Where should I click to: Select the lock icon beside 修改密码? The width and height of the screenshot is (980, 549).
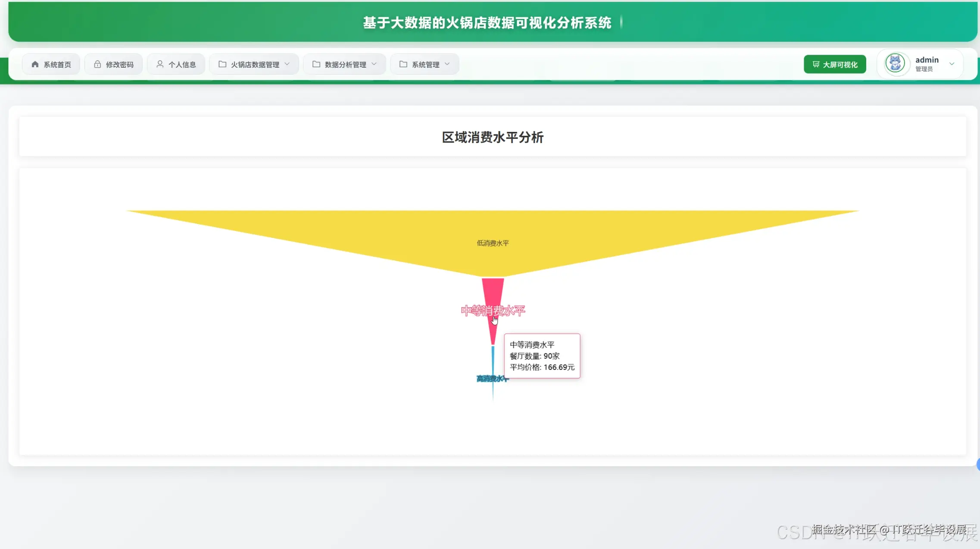(97, 64)
